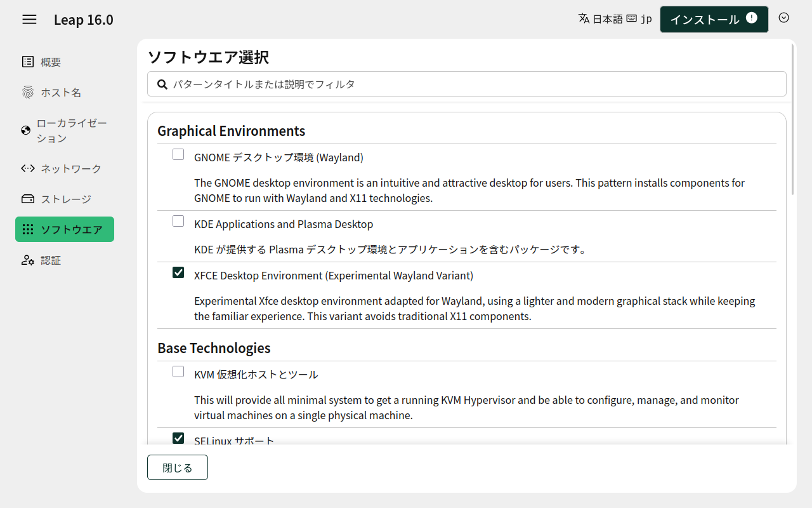Image resolution: width=812 pixels, height=508 pixels.
Task: Click the 閉じる button
Action: click(178, 467)
